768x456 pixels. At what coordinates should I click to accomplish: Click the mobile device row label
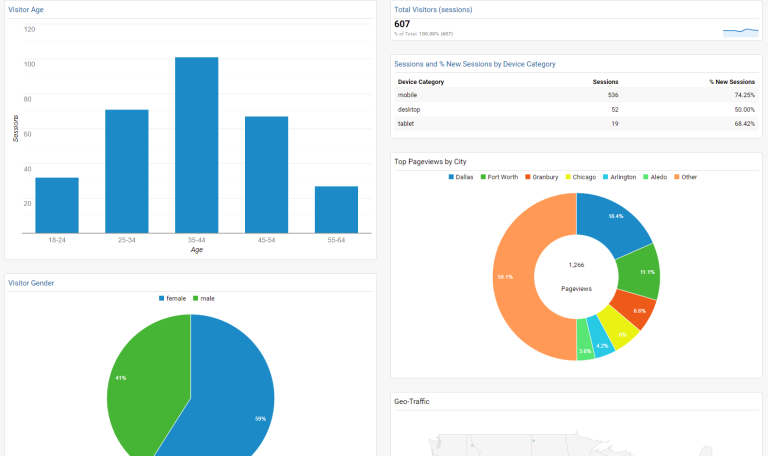(x=408, y=95)
